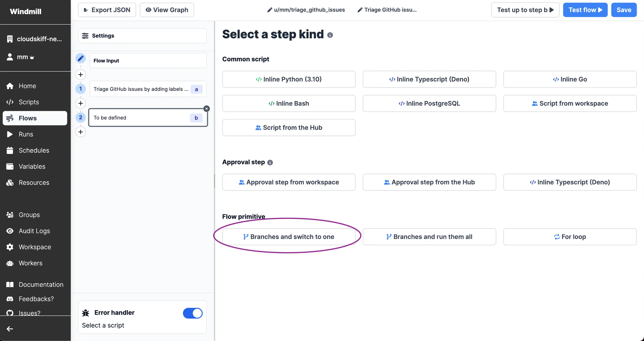Click the edit pencil beside u/mm/triage_github_issues path
644x341 pixels.
click(x=269, y=10)
